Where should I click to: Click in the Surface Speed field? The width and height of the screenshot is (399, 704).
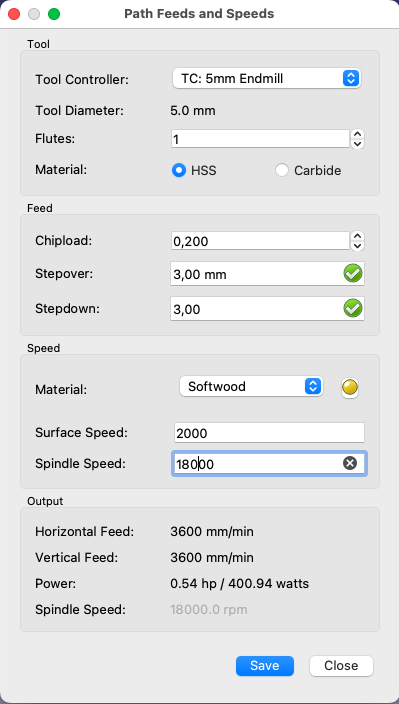[x=269, y=433]
